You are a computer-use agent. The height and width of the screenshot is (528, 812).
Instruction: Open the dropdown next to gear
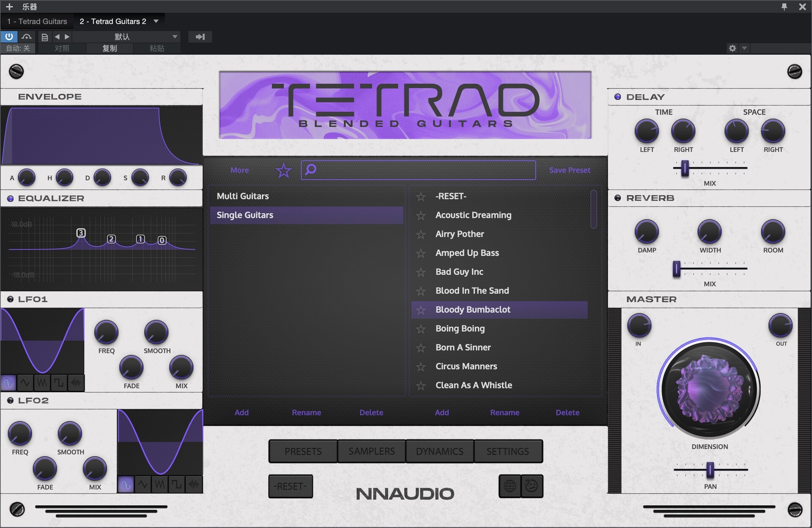point(744,48)
